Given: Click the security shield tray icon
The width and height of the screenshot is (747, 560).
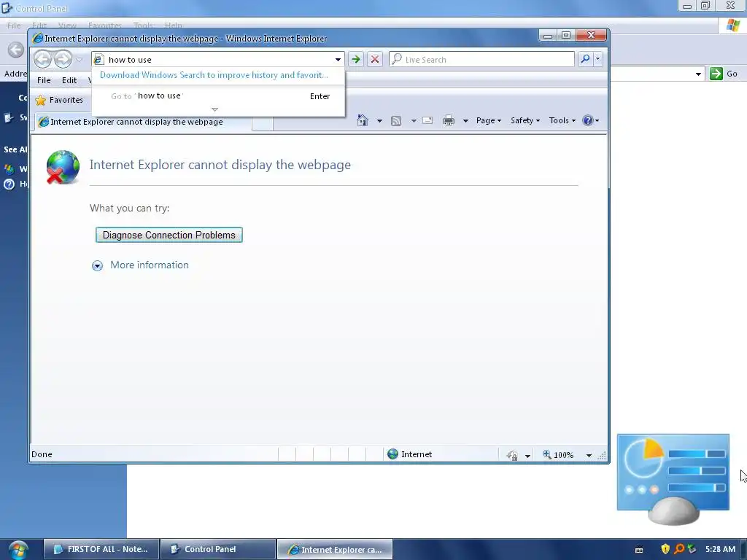Looking at the screenshot, I should [x=665, y=549].
